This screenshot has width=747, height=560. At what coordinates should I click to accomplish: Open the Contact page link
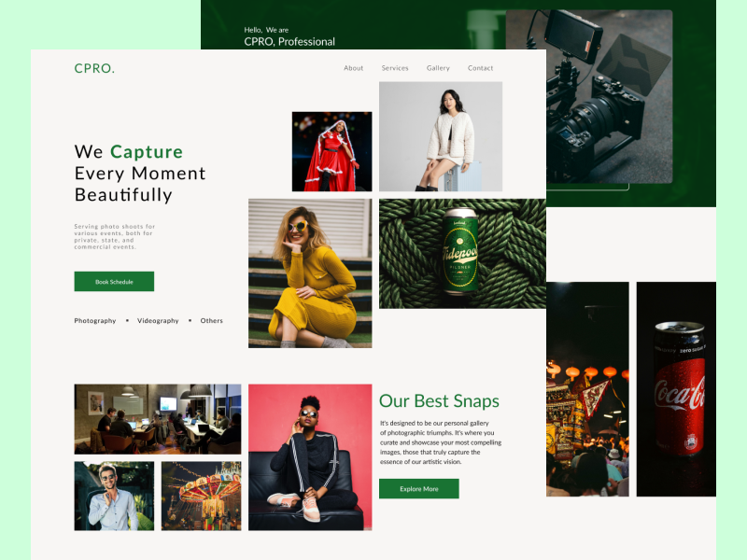click(479, 67)
